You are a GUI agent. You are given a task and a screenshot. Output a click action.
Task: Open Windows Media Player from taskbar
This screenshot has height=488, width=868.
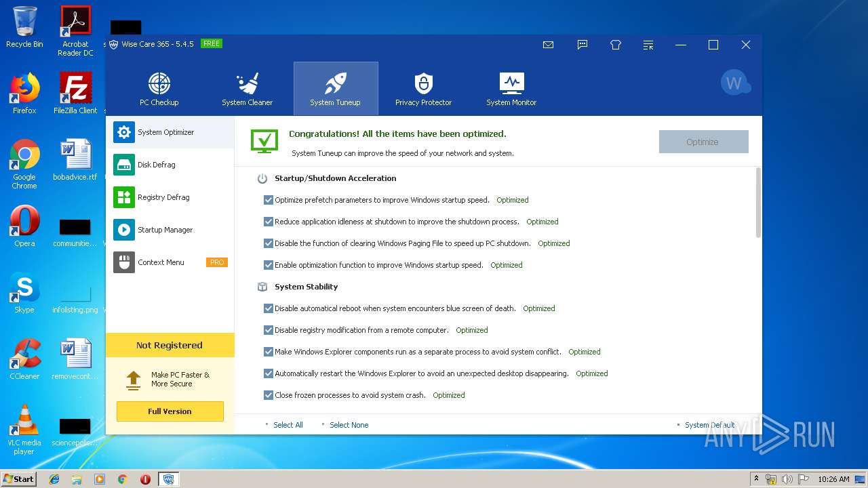coord(100,479)
